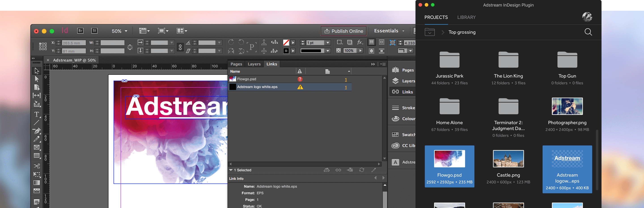Open Arrange Documents dropdown
The height and width of the screenshot is (208, 644).
tap(182, 31)
